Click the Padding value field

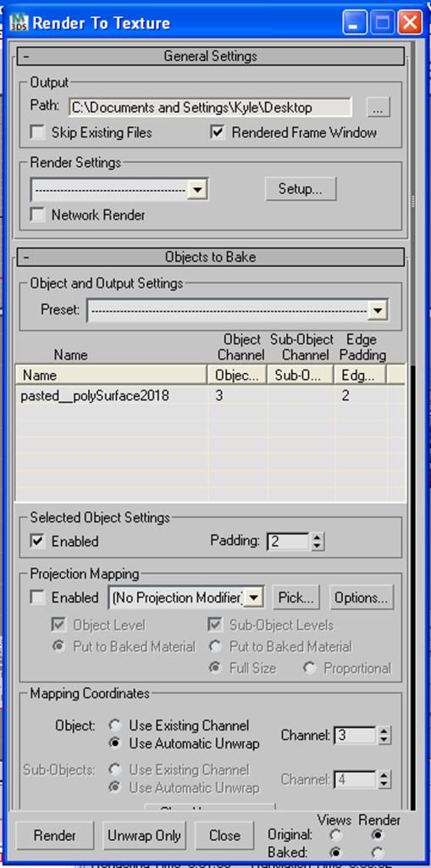click(x=288, y=542)
